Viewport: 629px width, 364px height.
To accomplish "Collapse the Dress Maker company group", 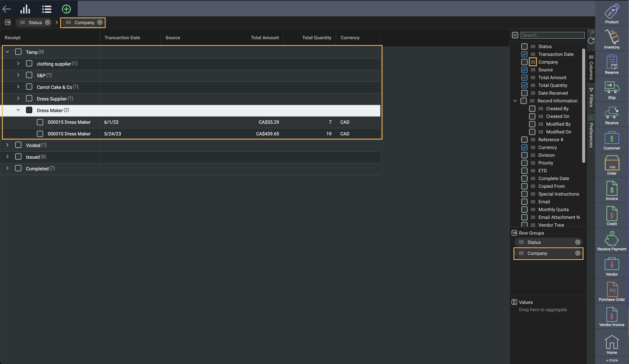I will [18, 110].
